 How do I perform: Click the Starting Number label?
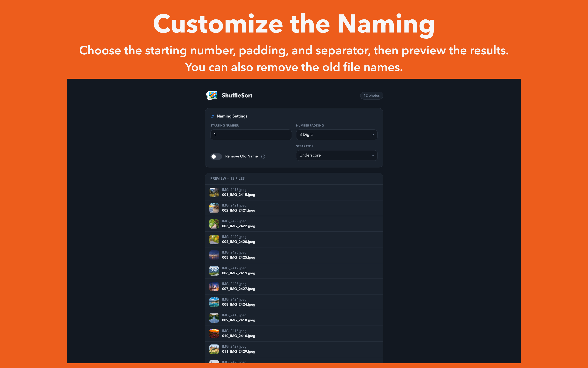click(224, 126)
